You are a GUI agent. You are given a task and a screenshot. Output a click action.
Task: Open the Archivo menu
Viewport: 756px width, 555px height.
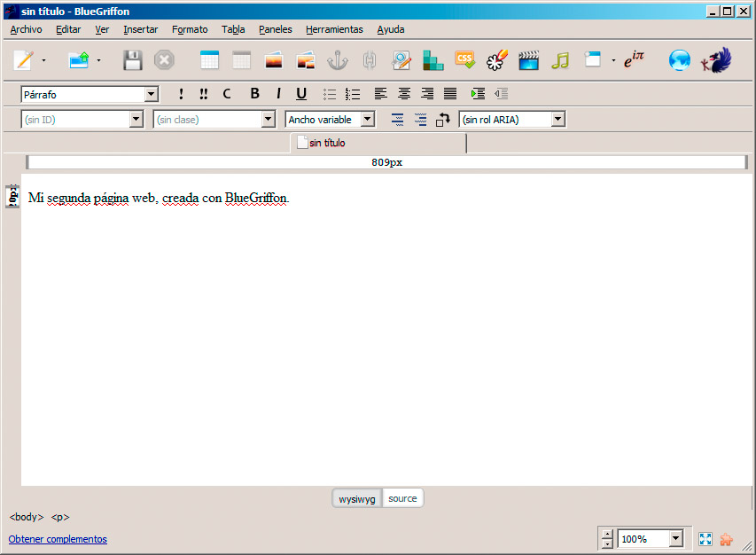click(26, 29)
